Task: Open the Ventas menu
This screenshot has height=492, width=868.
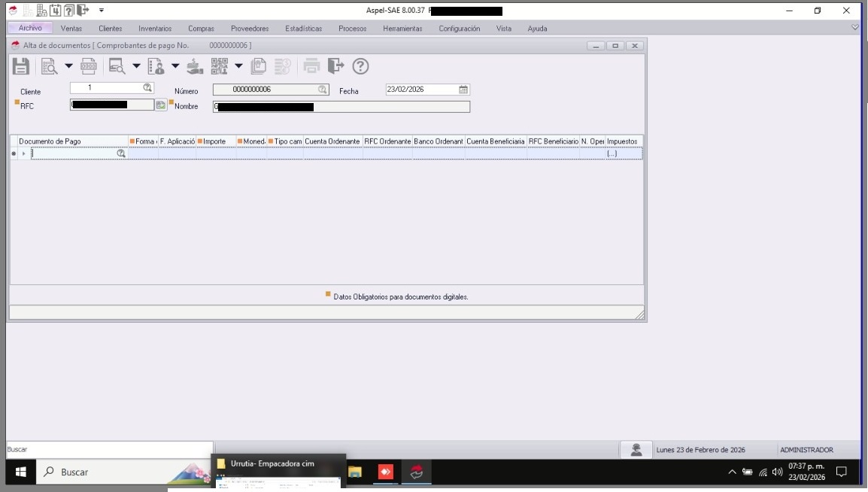Action: pos(71,29)
